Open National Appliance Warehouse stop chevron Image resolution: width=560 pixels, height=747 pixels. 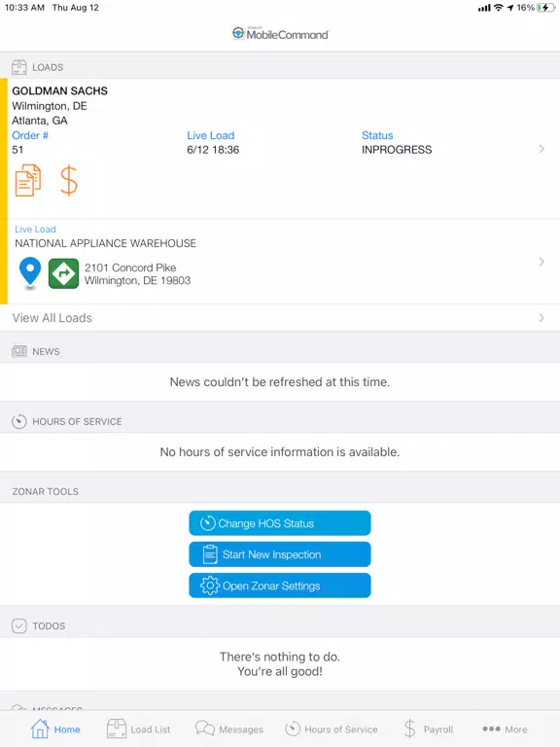(x=542, y=262)
